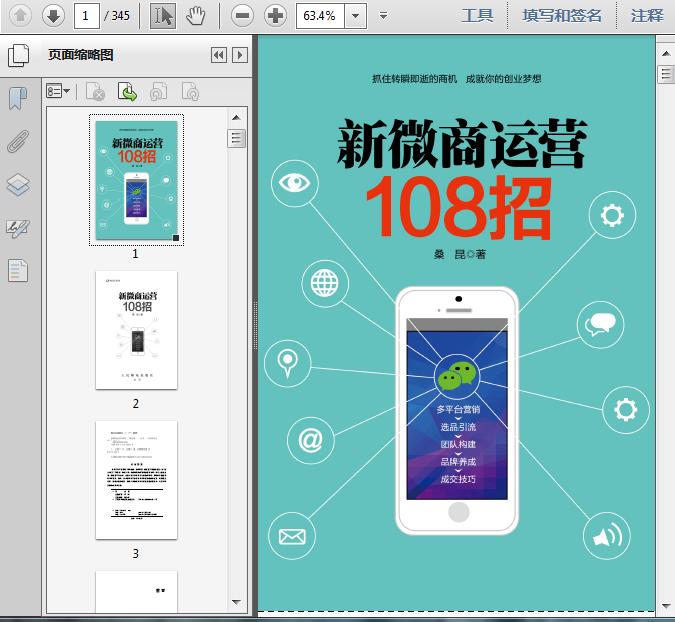Open the 工具 panel
Screen dimensions: 675x622
pos(477,16)
